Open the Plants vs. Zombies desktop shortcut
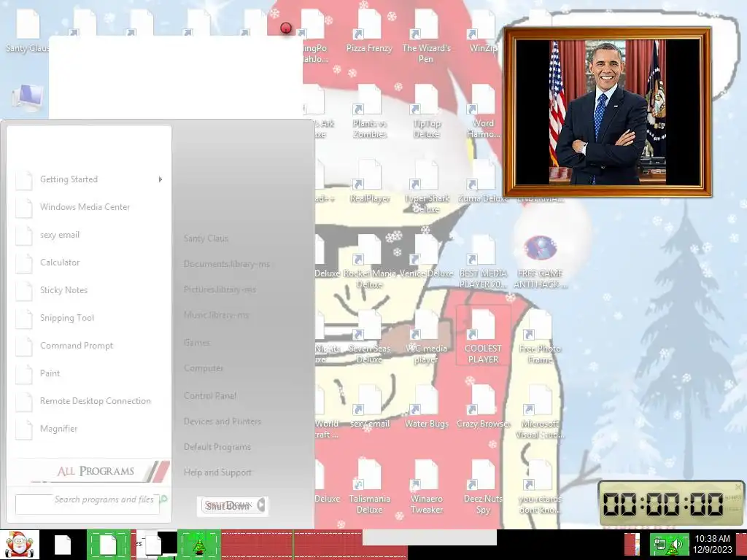This screenshot has height=560, width=747. tap(369, 112)
